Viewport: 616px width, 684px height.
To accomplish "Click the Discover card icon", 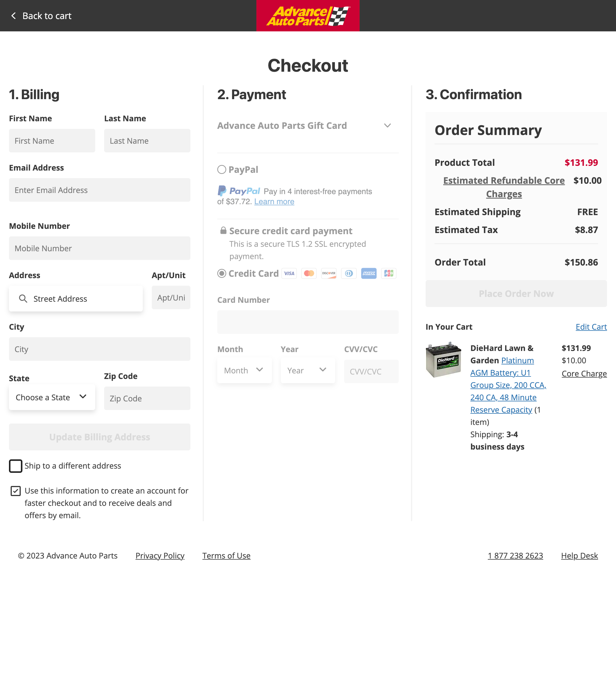I will (329, 273).
